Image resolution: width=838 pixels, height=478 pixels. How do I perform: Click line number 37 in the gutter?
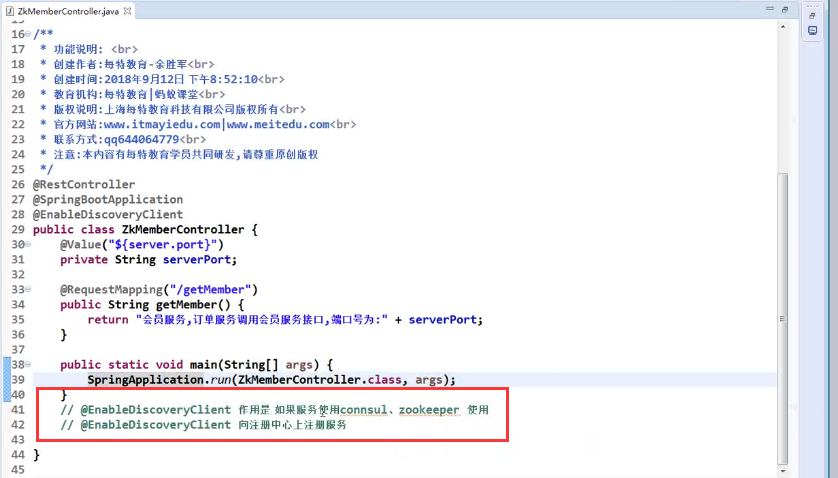[18, 350]
